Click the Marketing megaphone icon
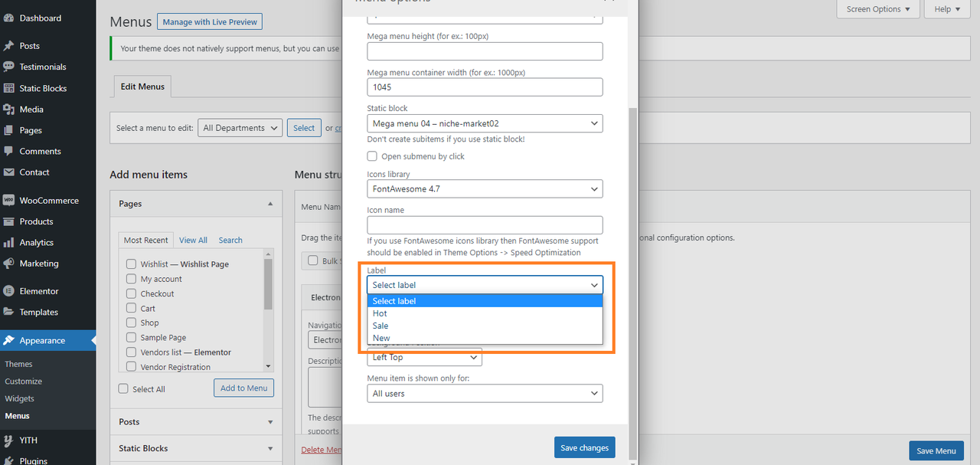This screenshot has width=980, height=465. pos(9,264)
